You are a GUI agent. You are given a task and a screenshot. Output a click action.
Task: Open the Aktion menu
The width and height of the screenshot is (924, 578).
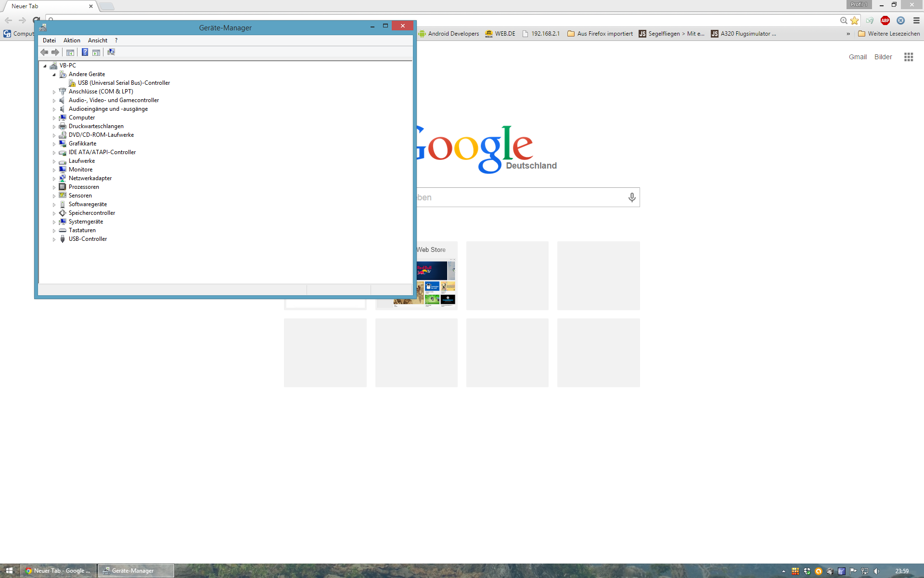tap(72, 40)
